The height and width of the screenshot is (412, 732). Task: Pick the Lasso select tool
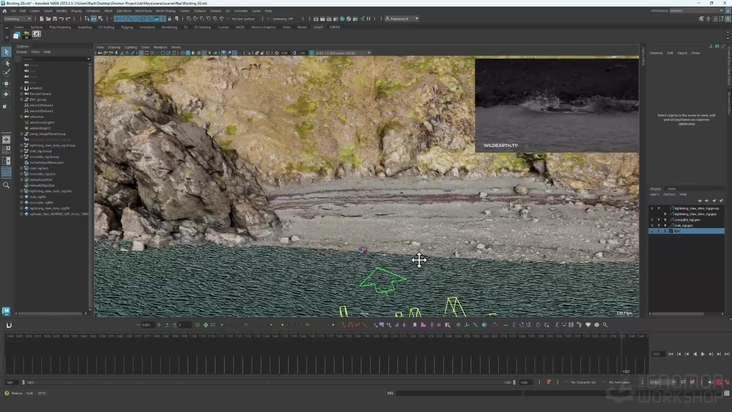tap(6, 63)
